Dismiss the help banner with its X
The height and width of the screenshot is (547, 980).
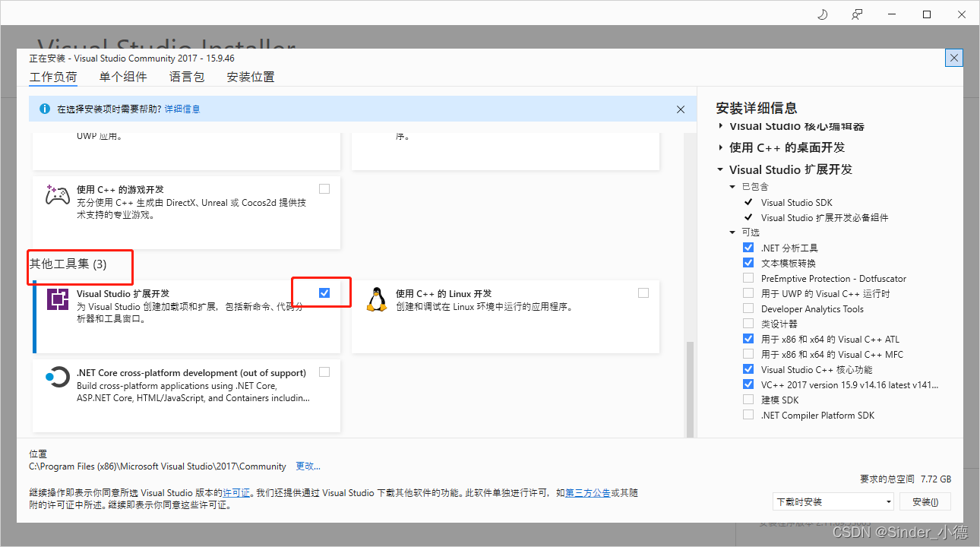point(681,109)
